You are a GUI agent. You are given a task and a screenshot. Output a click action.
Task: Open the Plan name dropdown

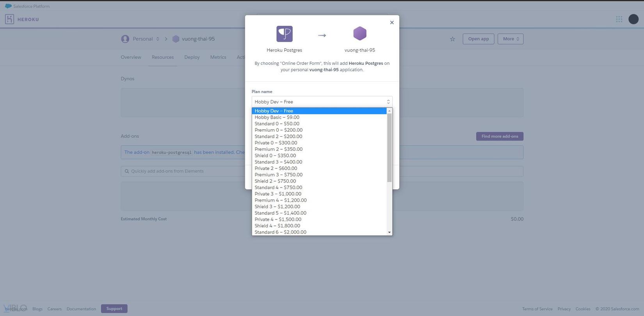click(x=322, y=102)
